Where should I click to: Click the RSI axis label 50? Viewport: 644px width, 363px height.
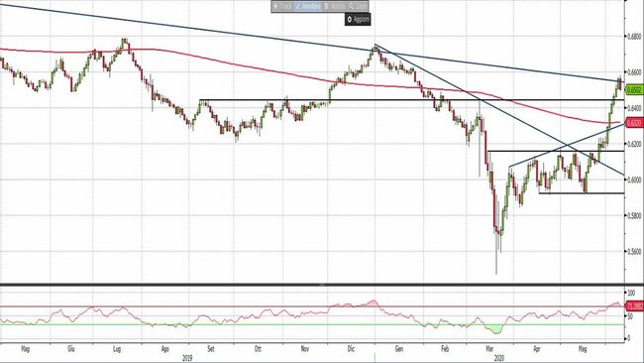click(x=630, y=316)
